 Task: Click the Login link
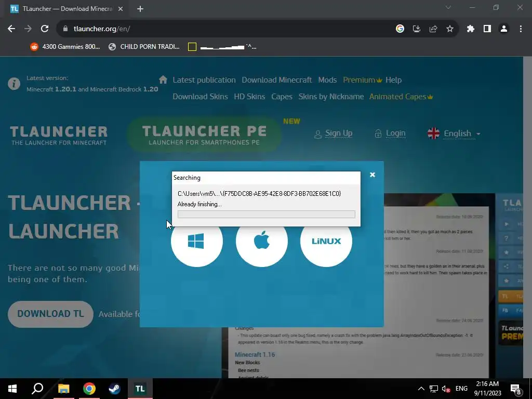(390, 134)
